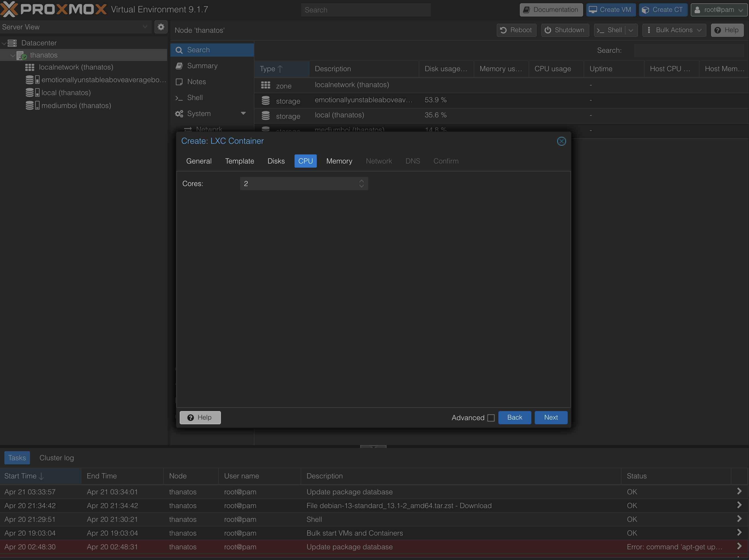This screenshot has width=749, height=560.
Task: Click the storage icon in the 53.9 % row
Action: point(265,100)
